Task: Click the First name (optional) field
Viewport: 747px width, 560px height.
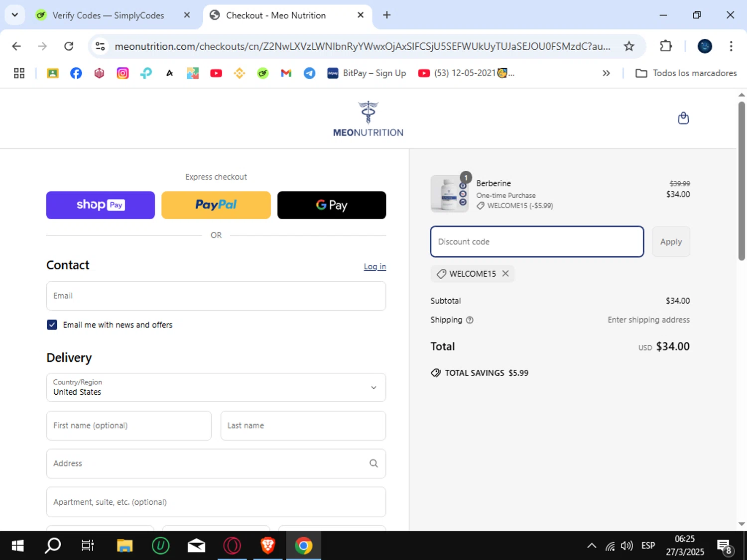Action: pyautogui.click(x=129, y=426)
